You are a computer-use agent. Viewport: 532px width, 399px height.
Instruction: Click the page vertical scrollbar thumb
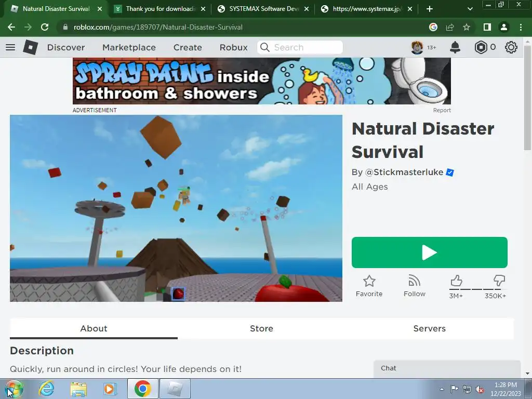pyautogui.click(x=527, y=97)
